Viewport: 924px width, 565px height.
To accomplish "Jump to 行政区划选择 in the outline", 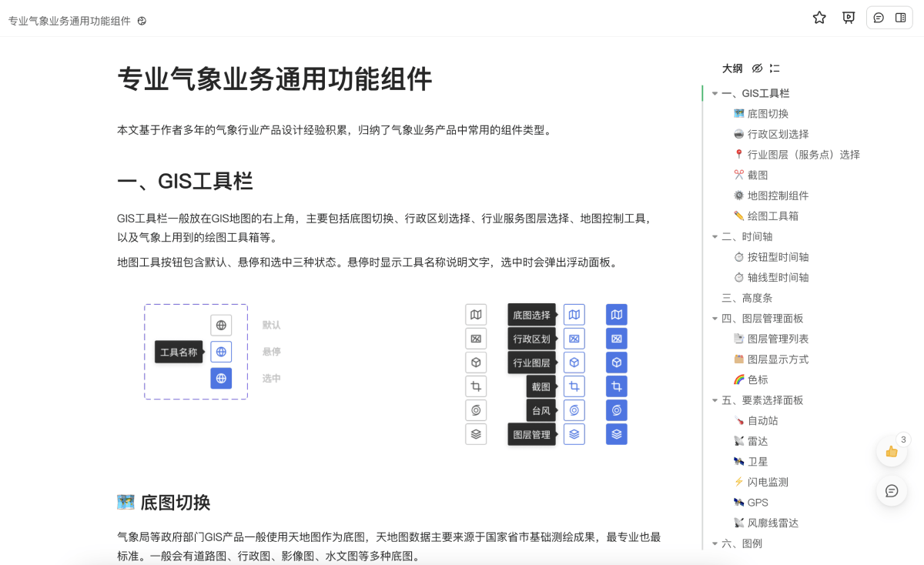I will (771, 134).
